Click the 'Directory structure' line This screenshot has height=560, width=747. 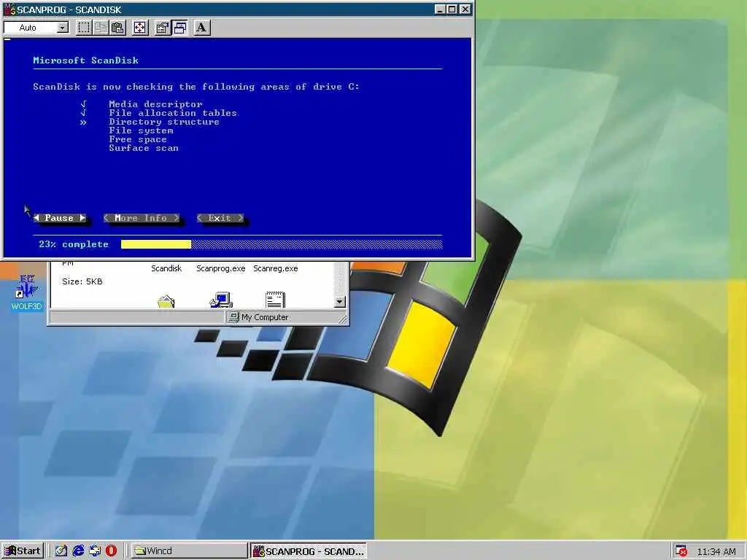pos(164,122)
